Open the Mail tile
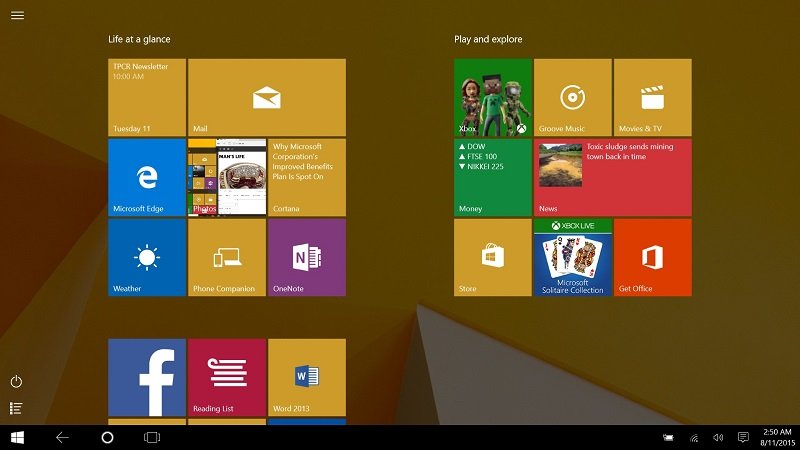 tap(267, 97)
